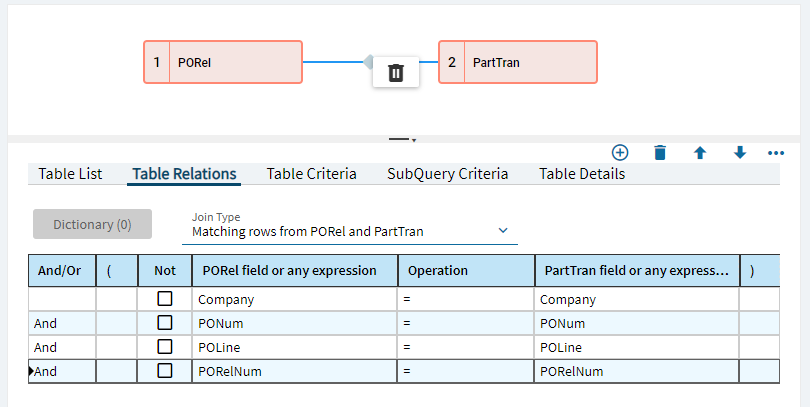Screen dimensions: 810x407
Task: Click PartTran field cell PONum
Action: [x=637, y=323]
